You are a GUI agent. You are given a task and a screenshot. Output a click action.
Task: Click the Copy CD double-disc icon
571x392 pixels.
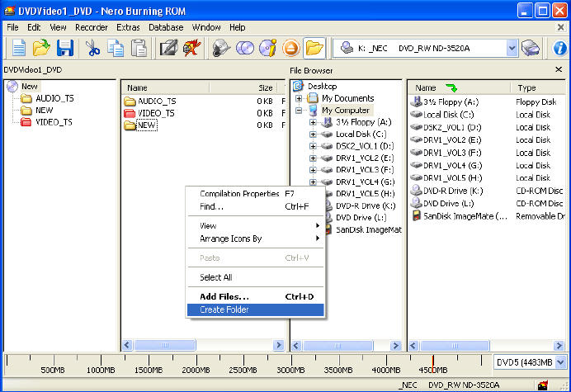[245, 48]
